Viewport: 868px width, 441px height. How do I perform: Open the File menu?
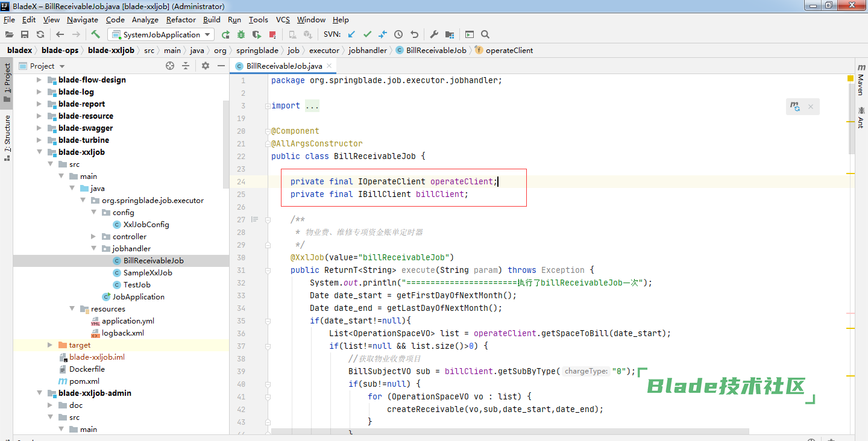click(9, 19)
